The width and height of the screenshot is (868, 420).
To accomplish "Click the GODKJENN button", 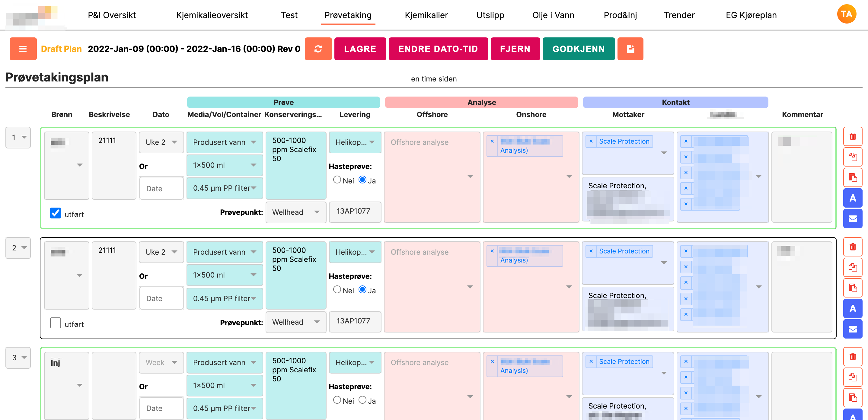I will tap(578, 49).
